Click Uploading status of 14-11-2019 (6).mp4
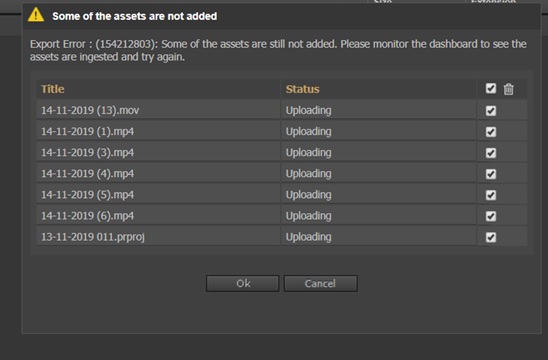Viewport: 548px width, 360px height. point(309,216)
